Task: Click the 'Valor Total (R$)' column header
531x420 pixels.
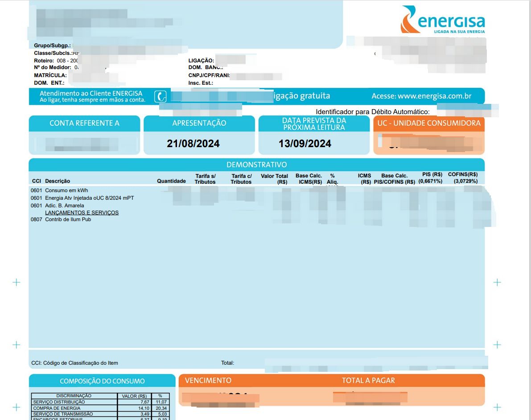Action: pyautogui.click(x=274, y=179)
